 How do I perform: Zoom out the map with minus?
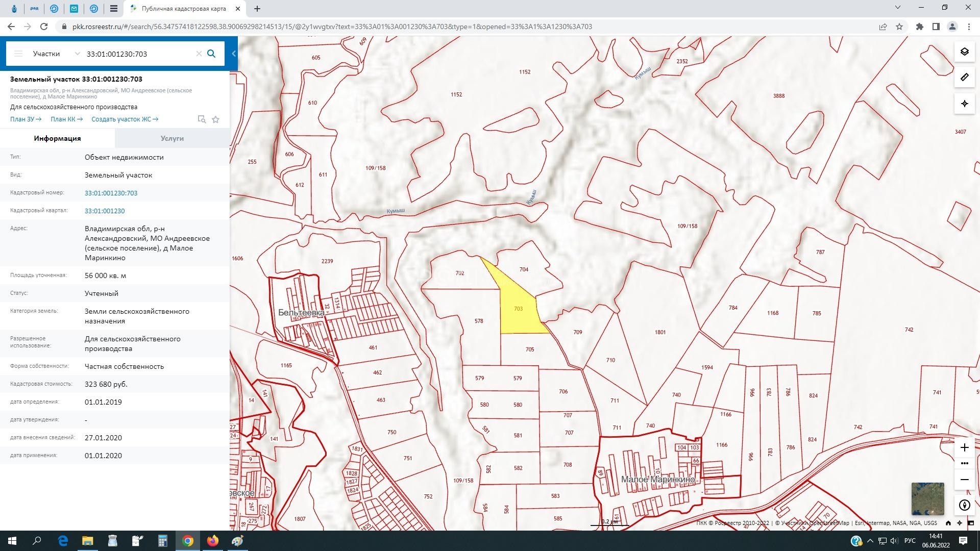click(964, 480)
